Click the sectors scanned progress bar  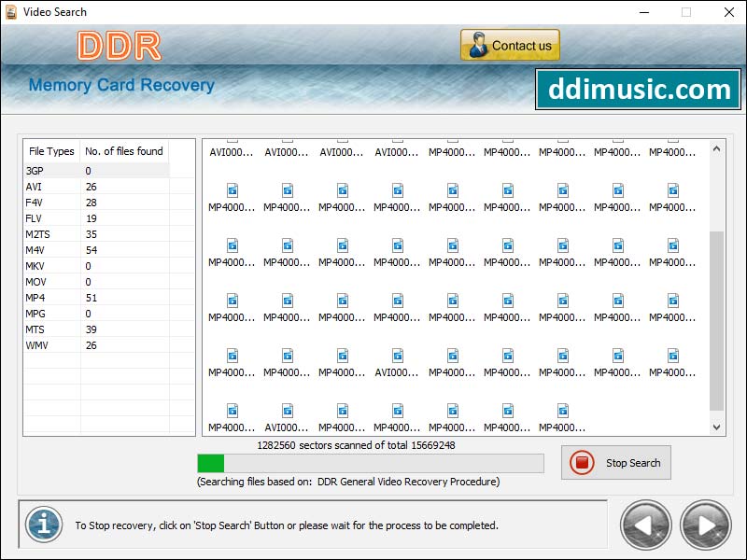[x=370, y=461]
